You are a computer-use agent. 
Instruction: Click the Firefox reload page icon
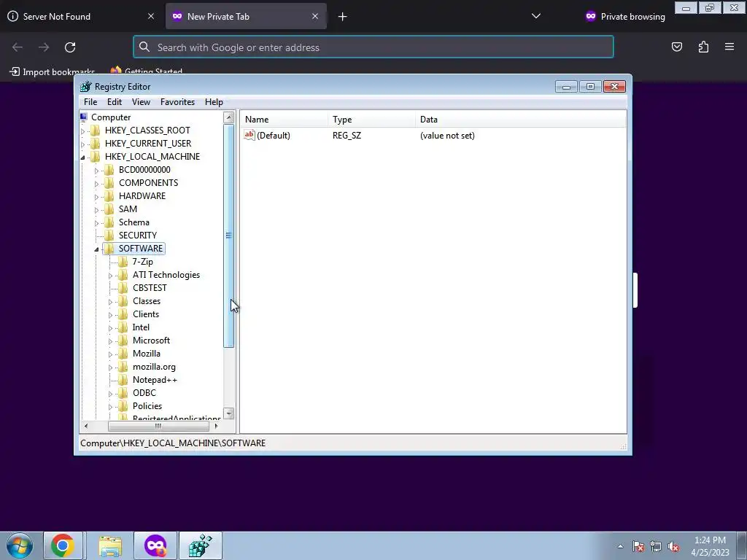tap(70, 47)
